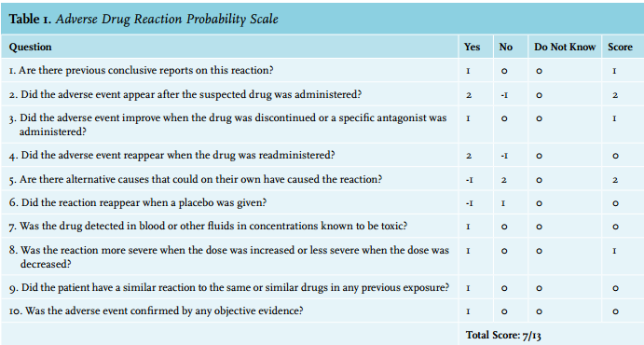Select question 3 about specific antagonist
644x345 pixels.
228,124
